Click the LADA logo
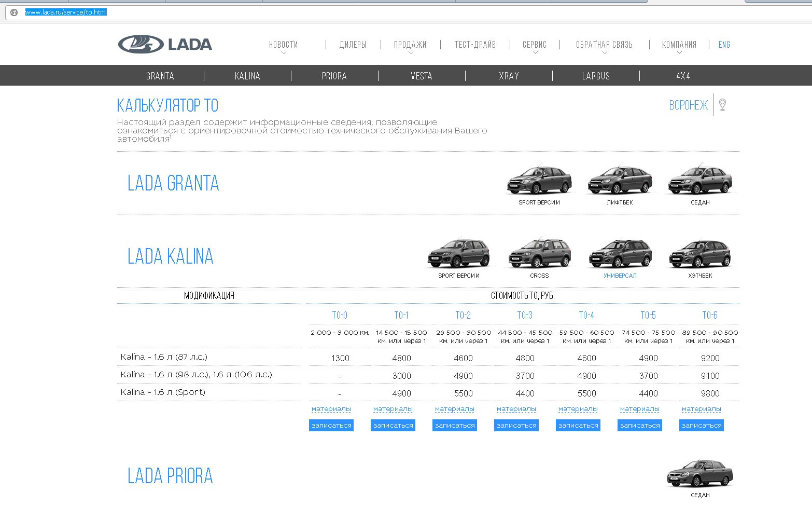This screenshot has width=812, height=506. click(165, 44)
